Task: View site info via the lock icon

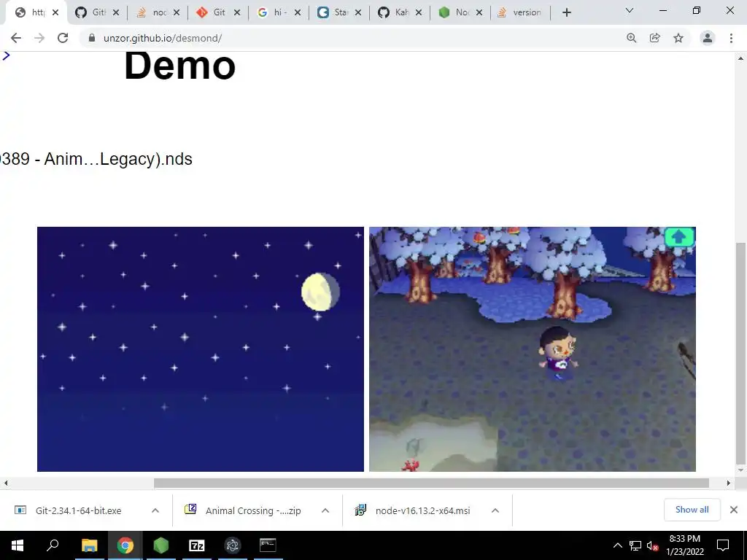Action: 92,38
